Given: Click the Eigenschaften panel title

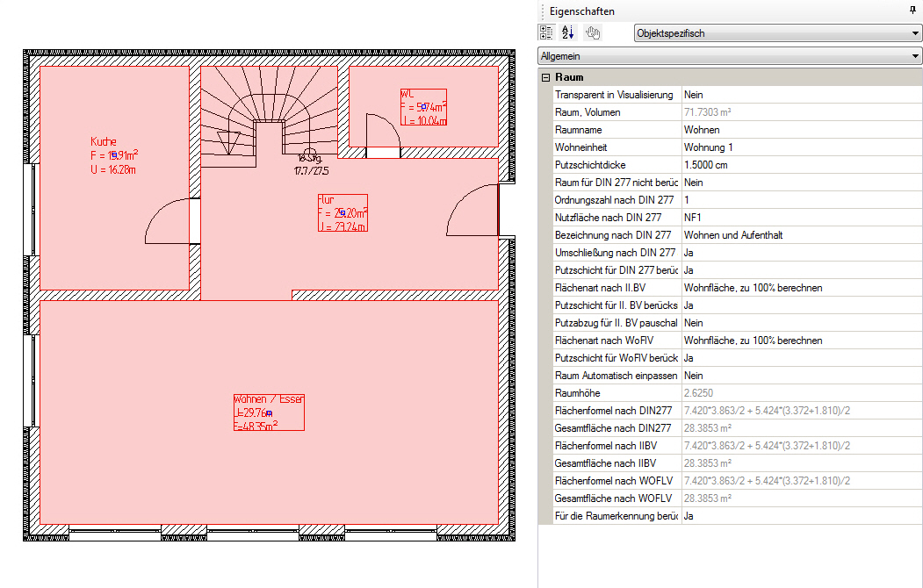Looking at the screenshot, I should (x=581, y=11).
